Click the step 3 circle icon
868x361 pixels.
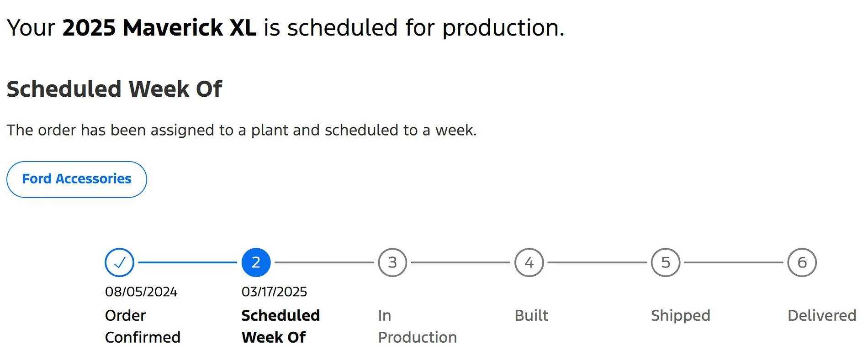[x=392, y=262]
